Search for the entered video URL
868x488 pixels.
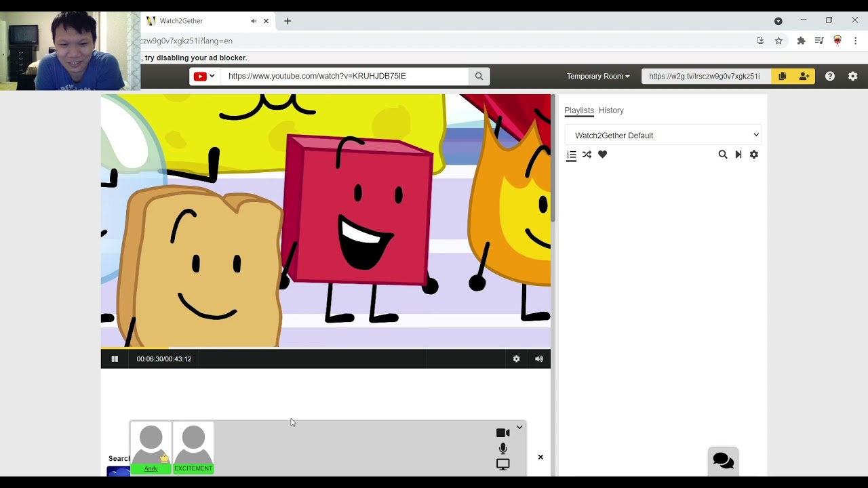tap(479, 76)
